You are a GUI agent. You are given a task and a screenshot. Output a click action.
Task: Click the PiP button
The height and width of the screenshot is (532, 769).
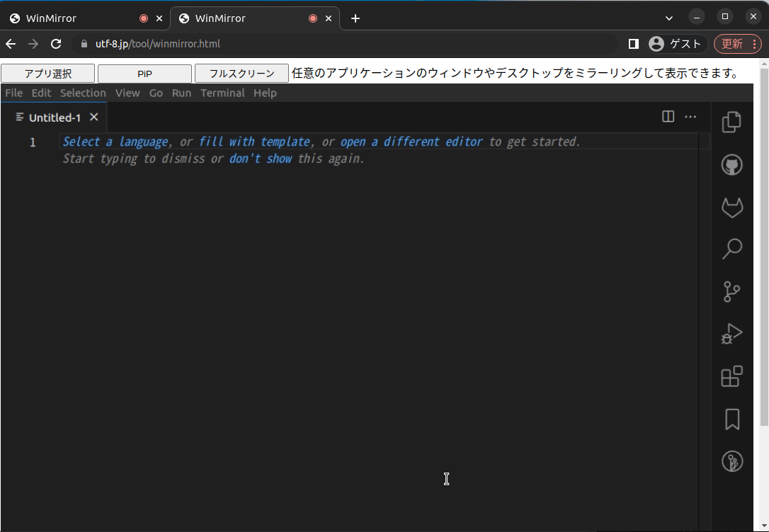[144, 74]
